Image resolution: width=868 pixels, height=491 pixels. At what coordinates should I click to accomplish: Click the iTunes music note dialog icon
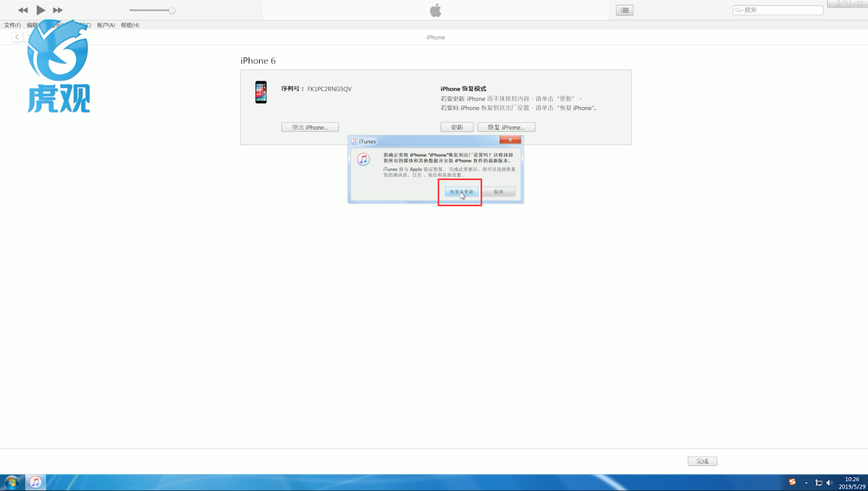[363, 160]
